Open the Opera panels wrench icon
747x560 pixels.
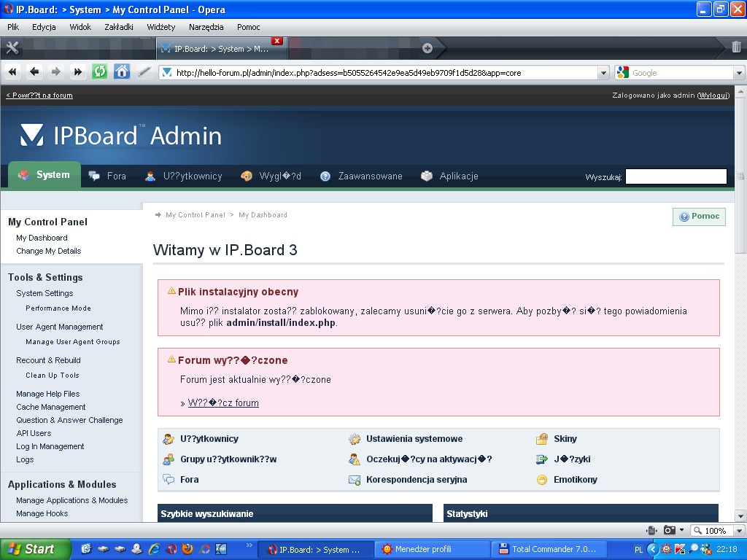tap(12, 48)
